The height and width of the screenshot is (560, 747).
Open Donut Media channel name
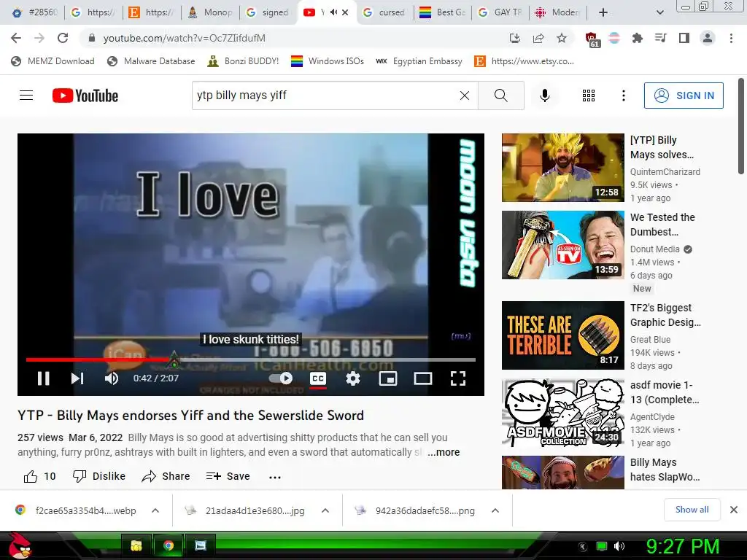coord(654,249)
